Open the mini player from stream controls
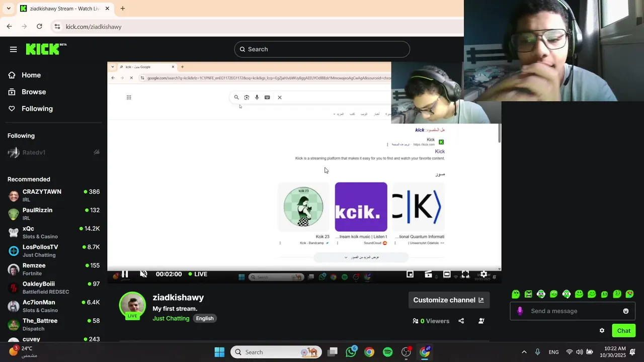 point(410,274)
